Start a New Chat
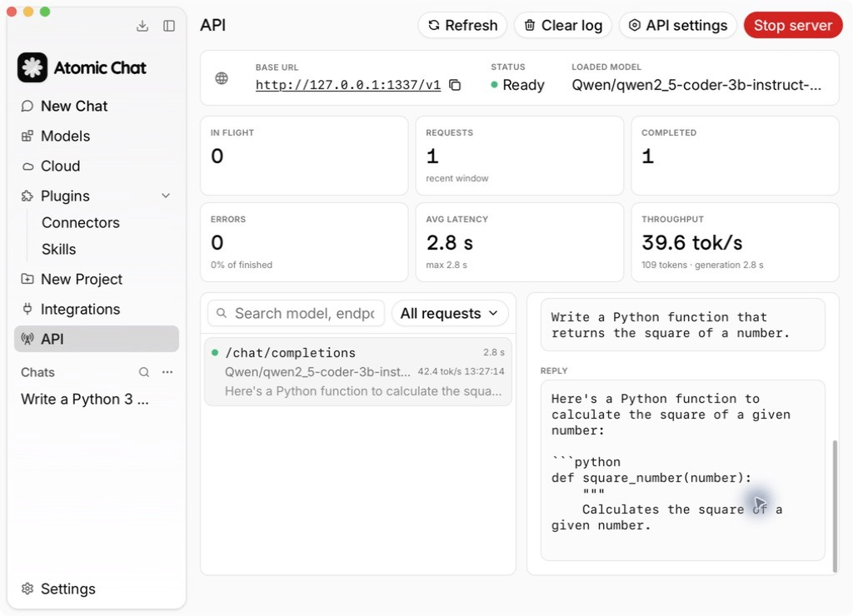This screenshot has width=853, height=616. click(97, 106)
